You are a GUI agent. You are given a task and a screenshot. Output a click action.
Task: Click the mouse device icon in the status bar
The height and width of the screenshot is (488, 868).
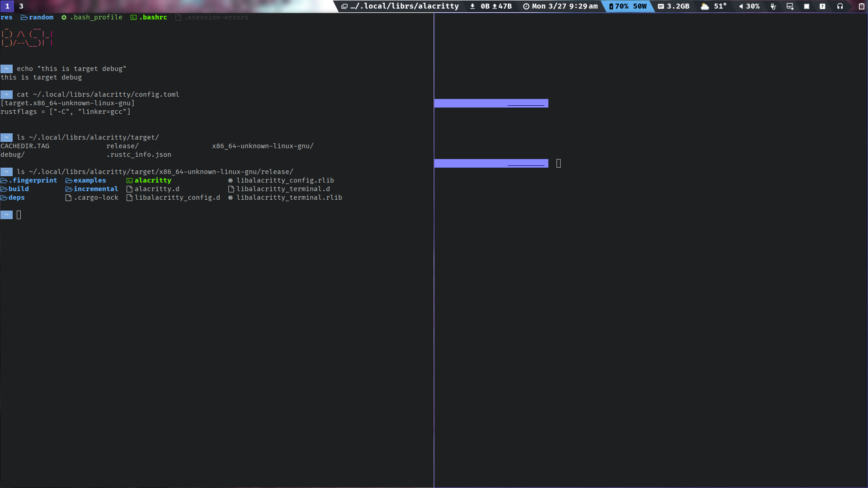pyautogui.click(x=774, y=6)
